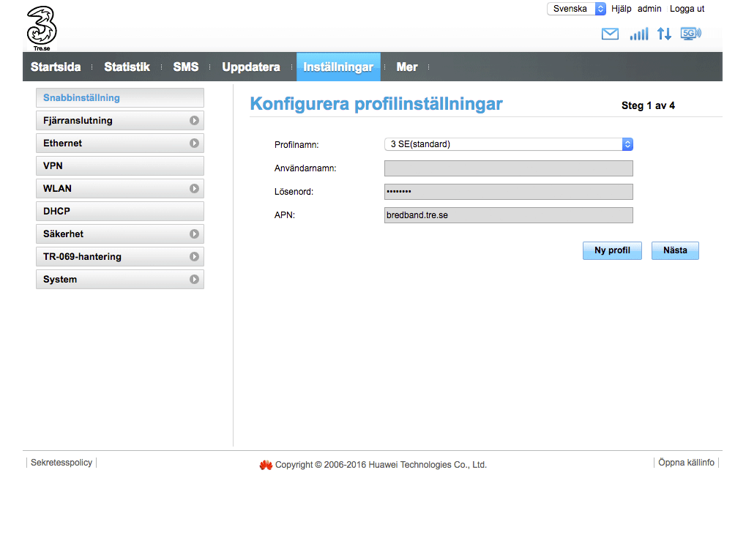Open the SMS envelope icon
746x560 pixels.
pos(609,34)
